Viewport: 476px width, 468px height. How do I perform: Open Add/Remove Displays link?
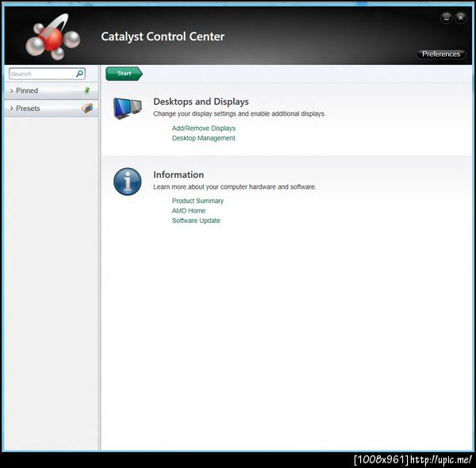(x=204, y=128)
